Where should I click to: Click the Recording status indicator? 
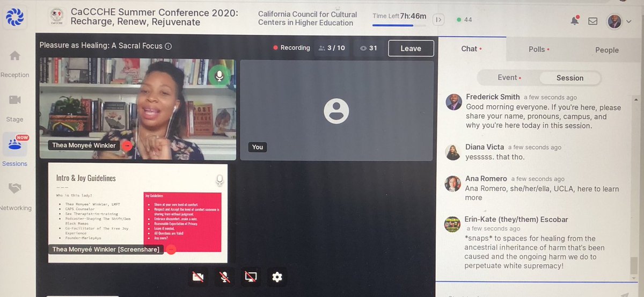pyautogui.click(x=291, y=48)
